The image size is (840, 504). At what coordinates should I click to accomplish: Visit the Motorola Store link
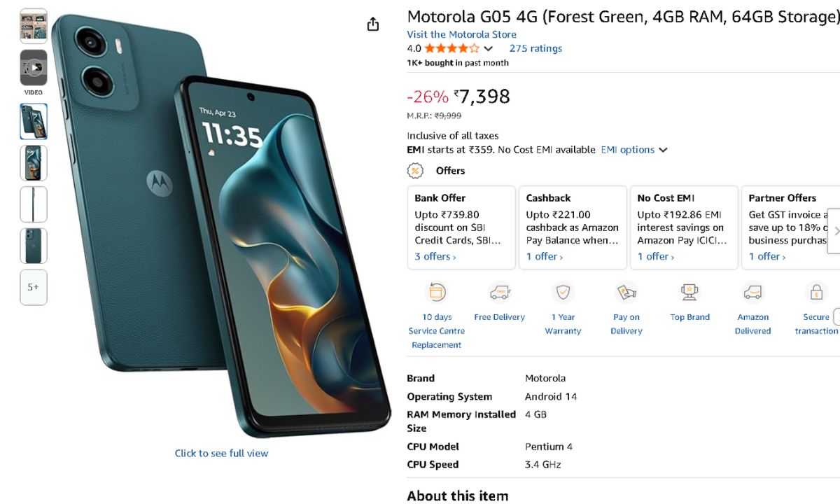coord(462,34)
